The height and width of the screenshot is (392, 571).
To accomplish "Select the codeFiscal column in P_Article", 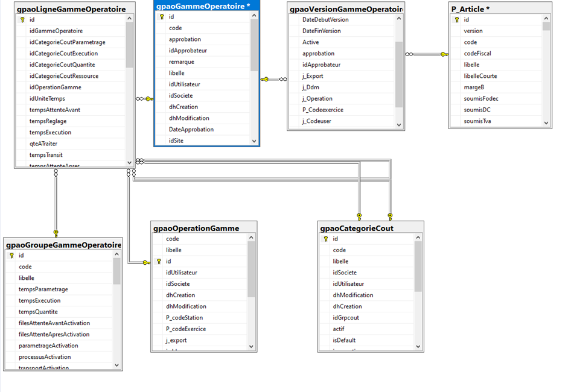I will pyautogui.click(x=477, y=53).
